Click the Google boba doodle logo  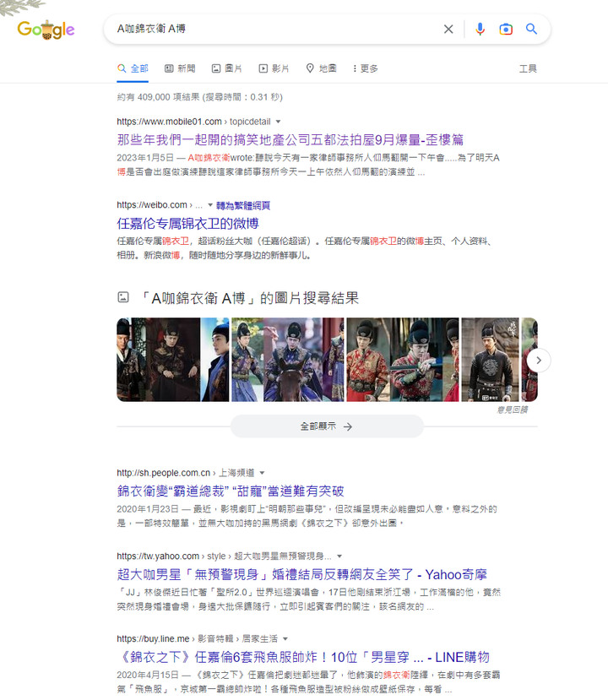click(46, 30)
